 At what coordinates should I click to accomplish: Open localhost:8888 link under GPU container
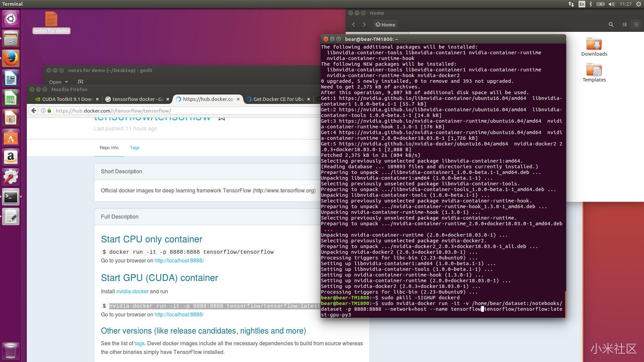click(x=179, y=314)
